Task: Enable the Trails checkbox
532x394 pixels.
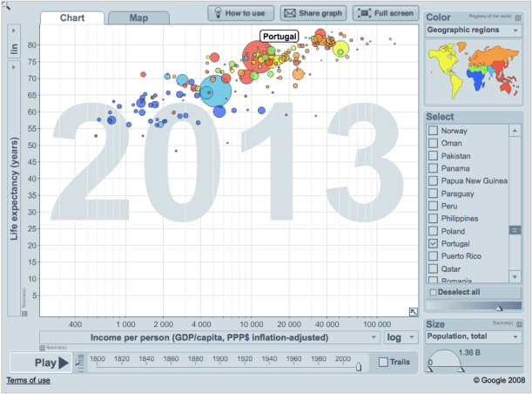Action: 385,362
